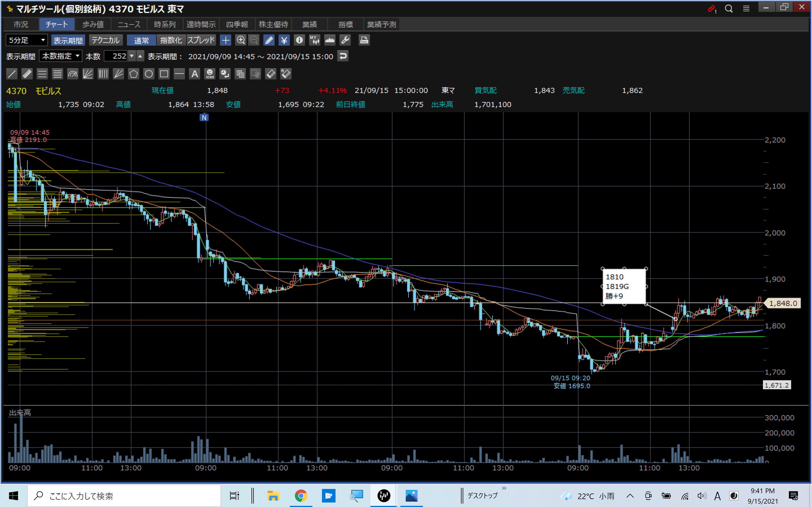Pick the text annotation A tool
Screen dimensions: 812x507
tap(195, 74)
